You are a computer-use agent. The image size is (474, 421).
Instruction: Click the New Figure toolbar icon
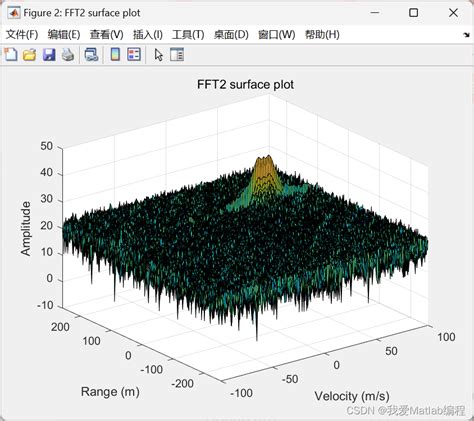tap(11, 54)
